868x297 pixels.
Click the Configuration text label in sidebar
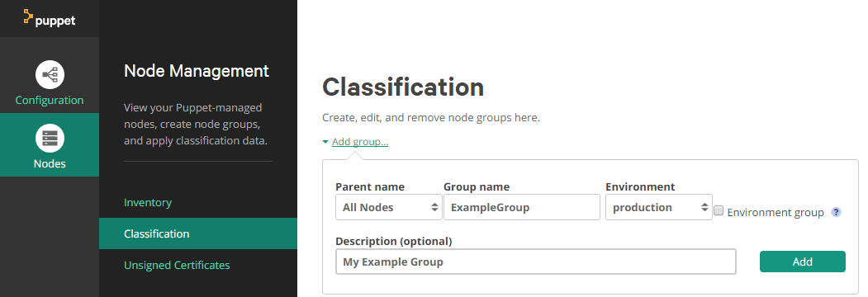[50, 100]
